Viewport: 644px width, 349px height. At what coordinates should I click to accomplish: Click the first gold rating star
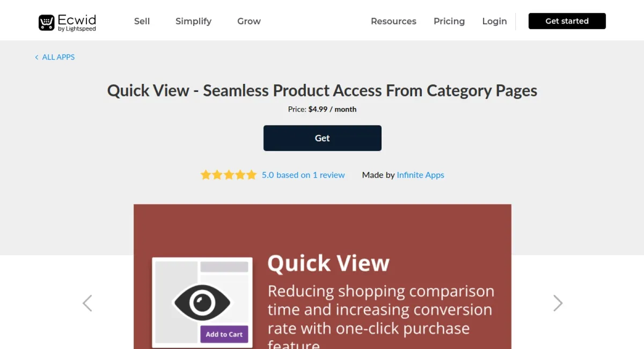[x=206, y=174]
